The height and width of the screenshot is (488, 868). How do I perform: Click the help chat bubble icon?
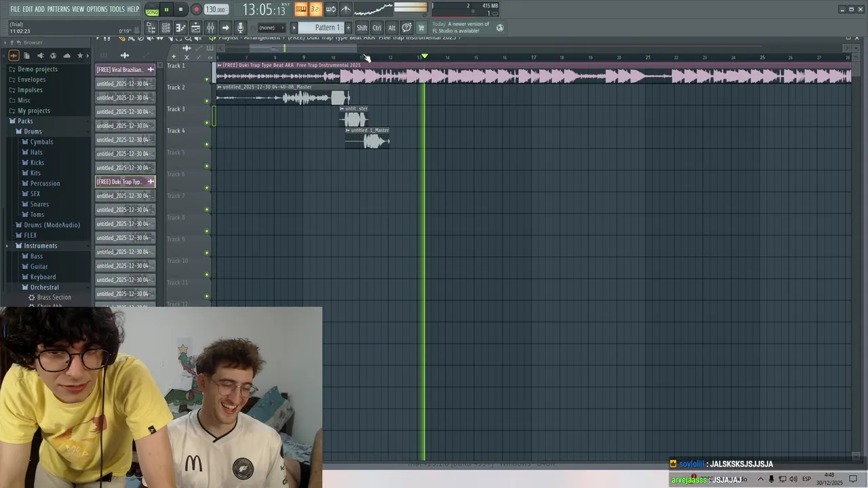(407, 28)
